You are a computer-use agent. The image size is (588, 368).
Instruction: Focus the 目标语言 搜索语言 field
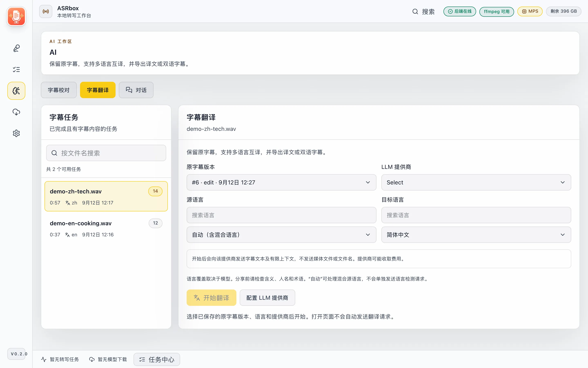[x=476, y=215]
